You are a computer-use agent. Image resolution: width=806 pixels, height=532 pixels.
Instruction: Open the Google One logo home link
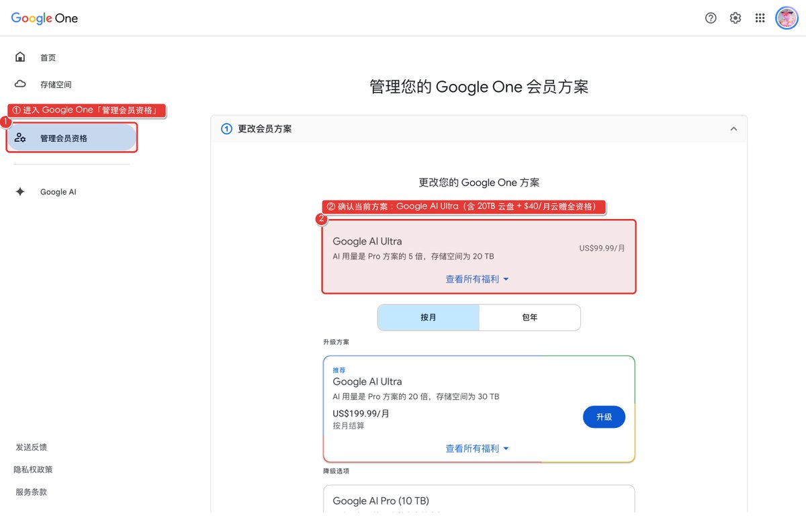click(44, 18)
